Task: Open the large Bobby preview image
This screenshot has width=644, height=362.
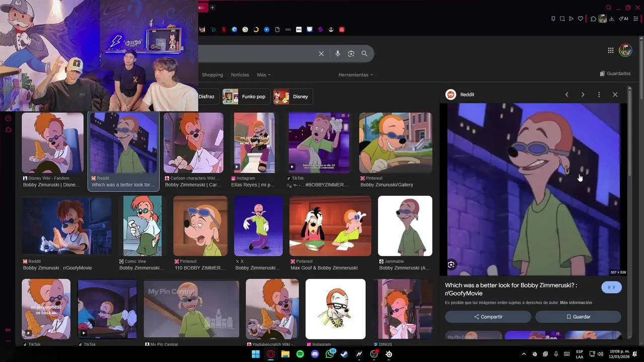Action: pos(533,190)
